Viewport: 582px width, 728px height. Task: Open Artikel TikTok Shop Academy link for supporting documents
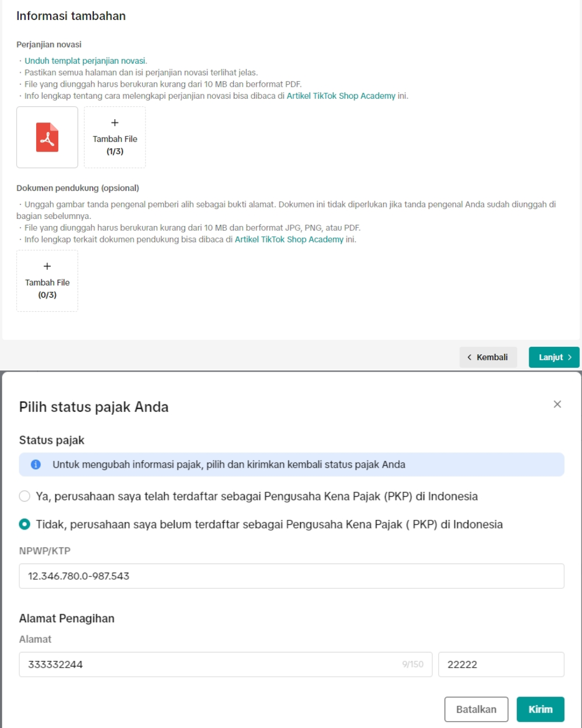(289, 239)
